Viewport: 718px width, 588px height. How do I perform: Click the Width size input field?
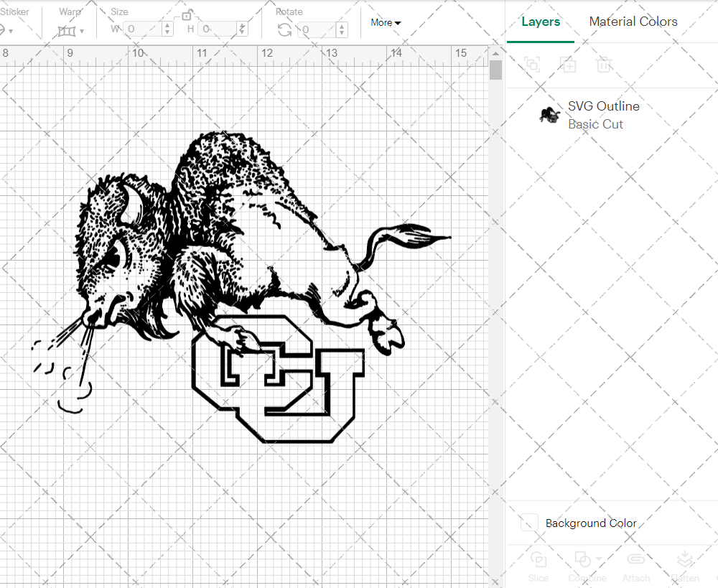click(143, 29)
